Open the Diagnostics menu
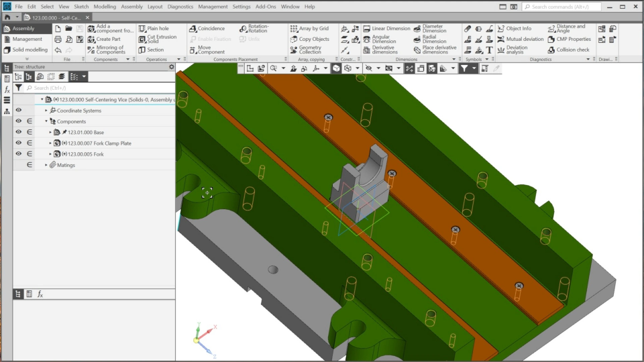This screenshot has height=362, width=644. point(179,7)
